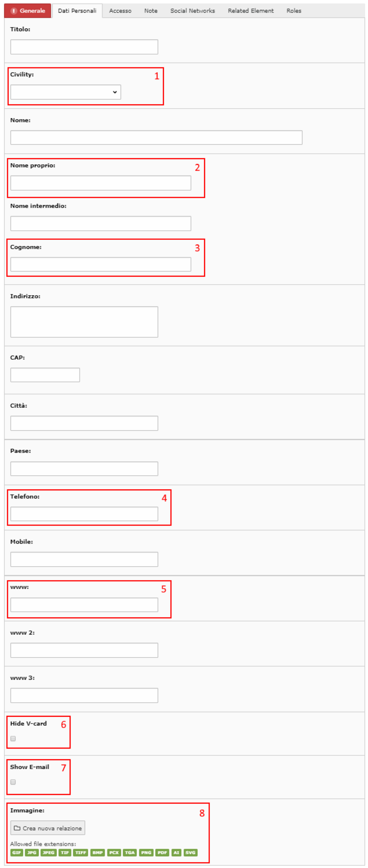
Task: Select the Related Element tab
Action: pyautogui.click(x=251, y=11)
